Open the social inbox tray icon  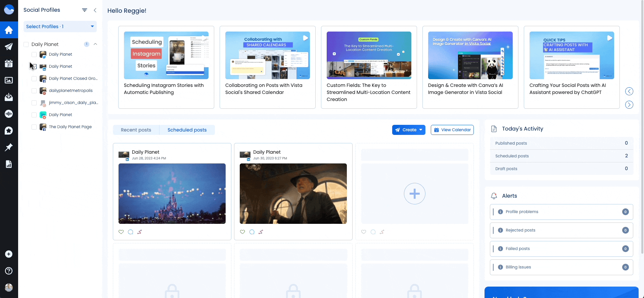tap(9, 97)
